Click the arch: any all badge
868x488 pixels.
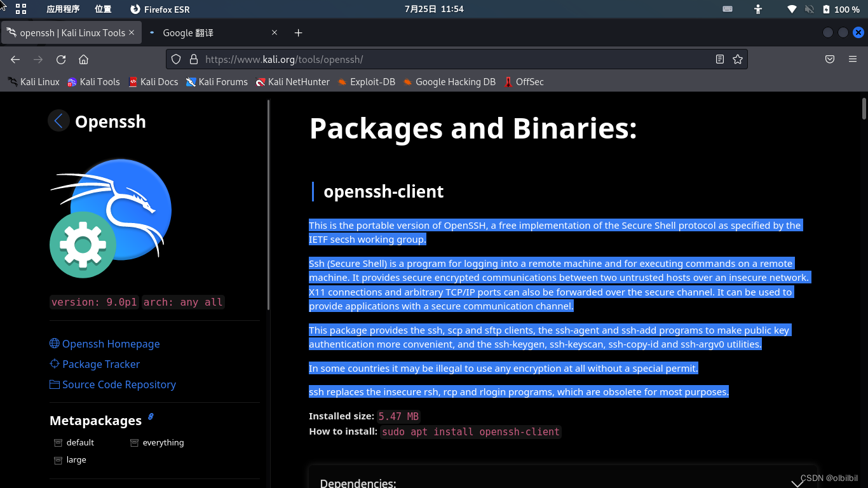click(x=183, y=302)
